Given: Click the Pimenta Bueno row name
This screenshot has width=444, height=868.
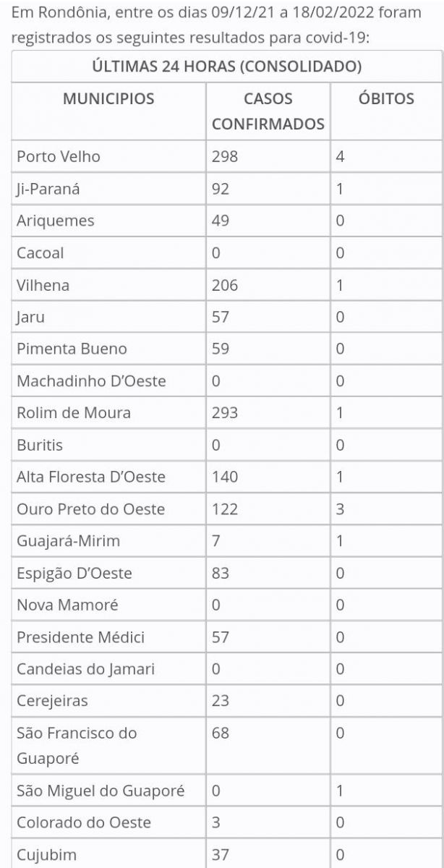Looking at the screenshot, I should (72, 349).
